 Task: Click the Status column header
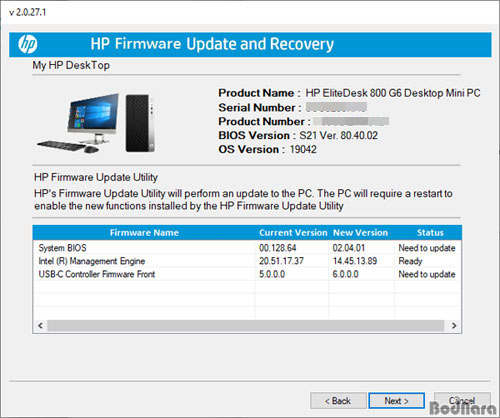430,233
